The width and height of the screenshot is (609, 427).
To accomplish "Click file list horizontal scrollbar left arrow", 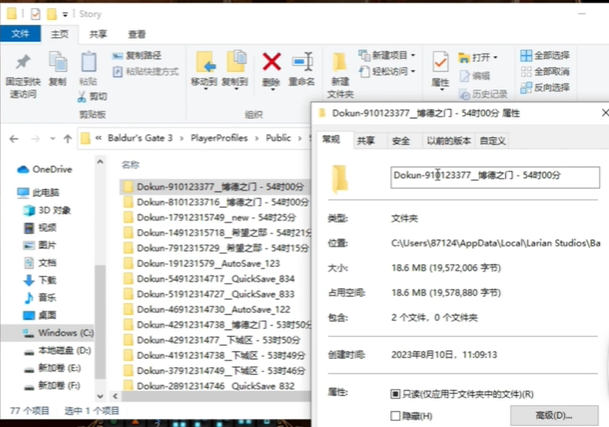I will (115, 396).
